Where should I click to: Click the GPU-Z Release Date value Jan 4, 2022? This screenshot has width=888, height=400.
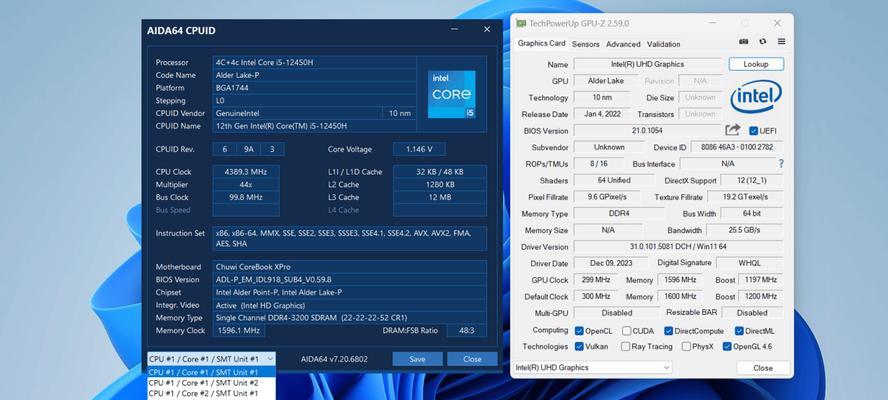point(602,113)
